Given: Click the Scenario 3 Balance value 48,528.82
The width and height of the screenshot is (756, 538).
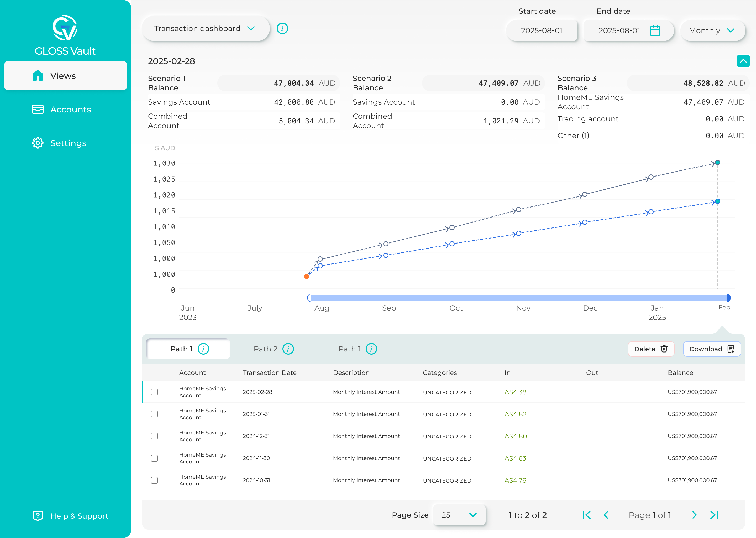Looking at the screenshot, I should point(703,83).
